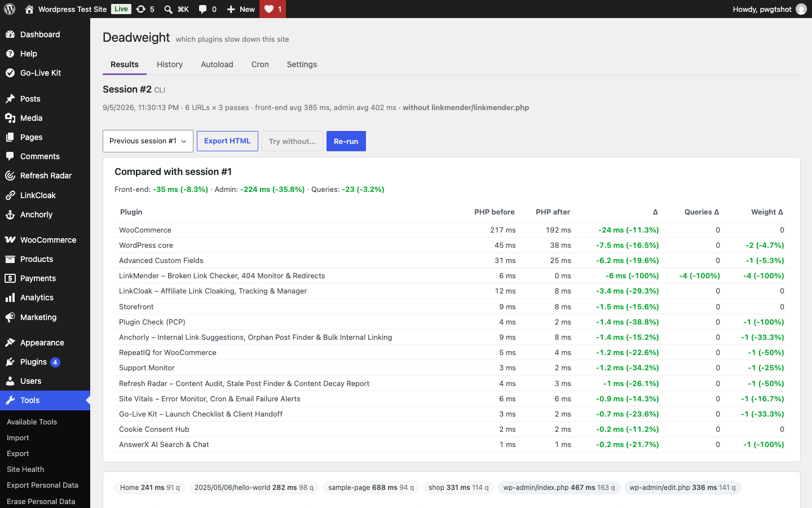Viewport: 812px width, 508px height.
Task: Click the Advanced Custom Fields row name
Action: click(x=161, y=260)
